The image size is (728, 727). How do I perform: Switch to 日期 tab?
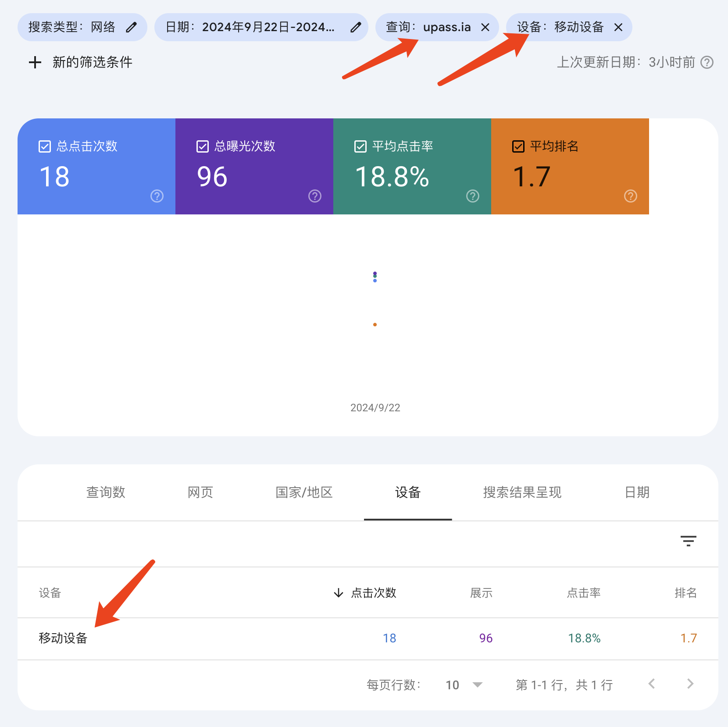(x=637, y=492)
